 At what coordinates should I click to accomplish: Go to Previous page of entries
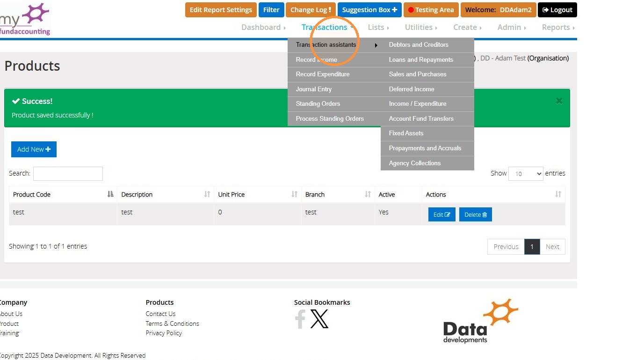506,247
